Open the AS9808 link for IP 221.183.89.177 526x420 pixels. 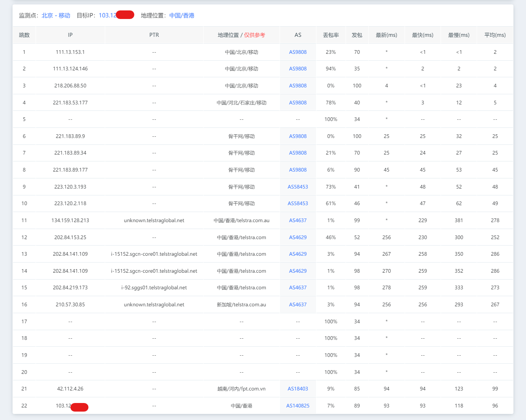pyautogui.click(x=298, y=170)
